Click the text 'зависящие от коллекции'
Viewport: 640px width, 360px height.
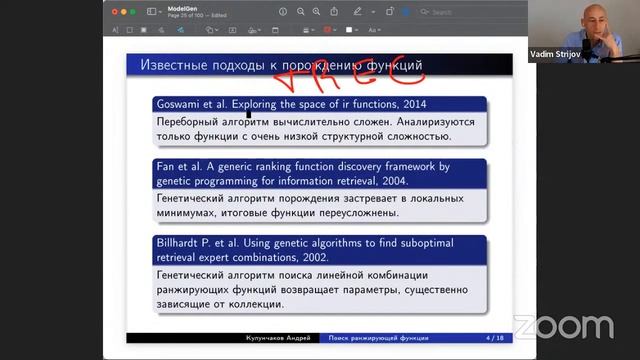(x=220, y=304)
